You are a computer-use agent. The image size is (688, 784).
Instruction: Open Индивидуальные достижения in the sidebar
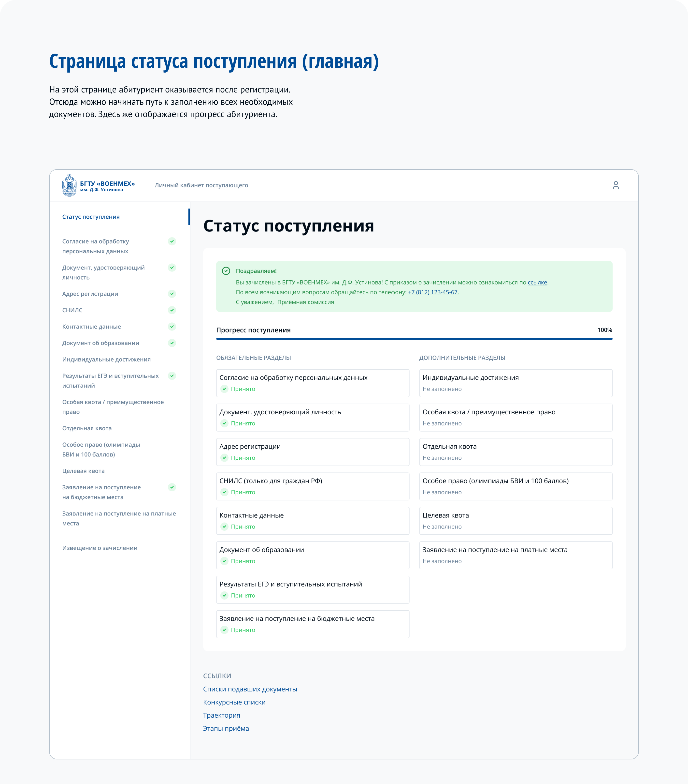106,359
